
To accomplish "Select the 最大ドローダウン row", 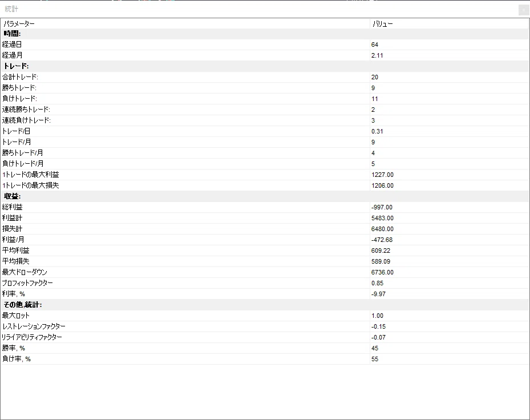I will [265, 272].
